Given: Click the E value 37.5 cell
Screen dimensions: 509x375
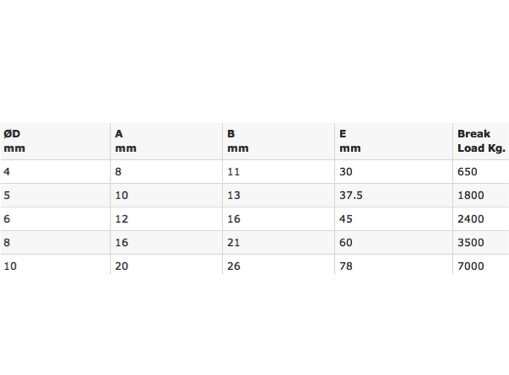Looking at the screenshot, I should 394,195.
